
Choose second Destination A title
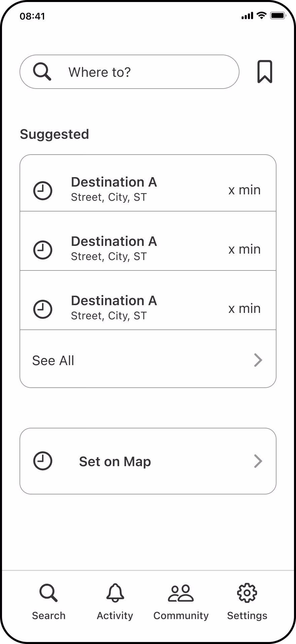tap(114, 241)
